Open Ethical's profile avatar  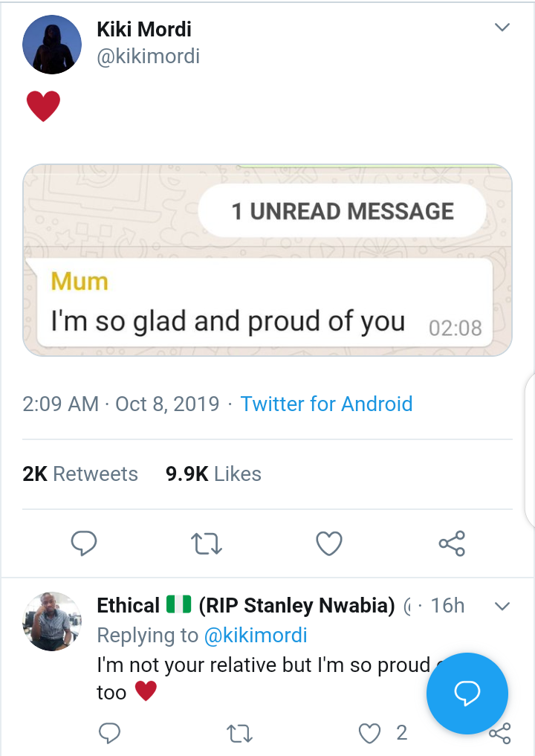[52, 621]
